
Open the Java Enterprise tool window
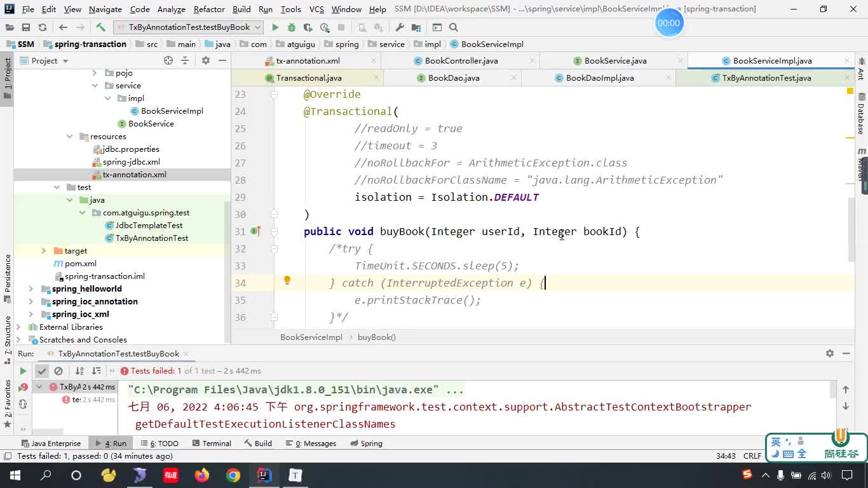click(x=51, y=444)
